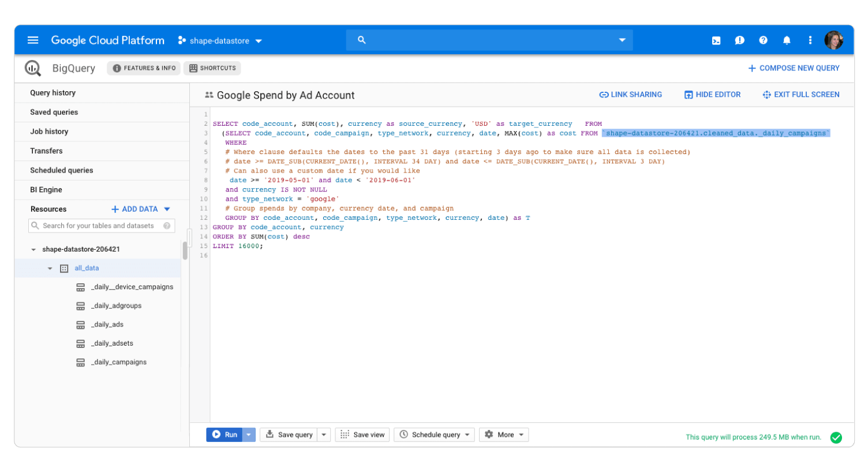Screen dimensions: 868x472
Task: Click the send feedback icon
Action: pos(739,40)
